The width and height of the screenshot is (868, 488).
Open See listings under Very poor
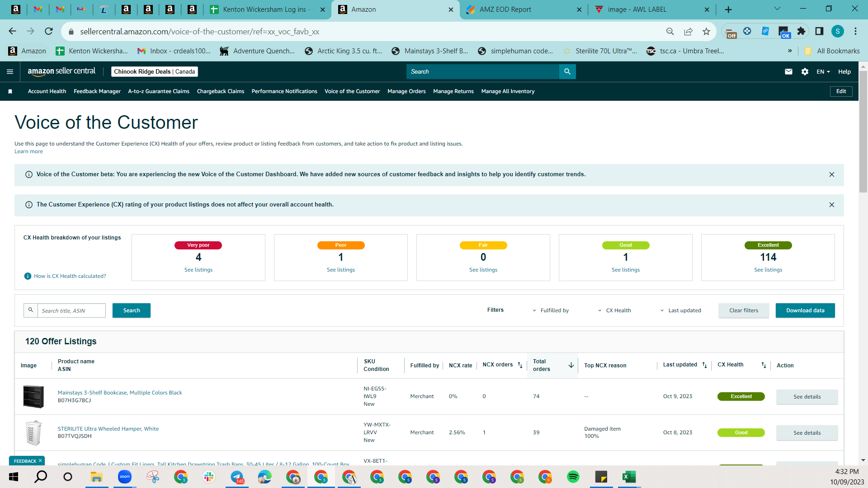pyautogui.click(x=198, y=270)
